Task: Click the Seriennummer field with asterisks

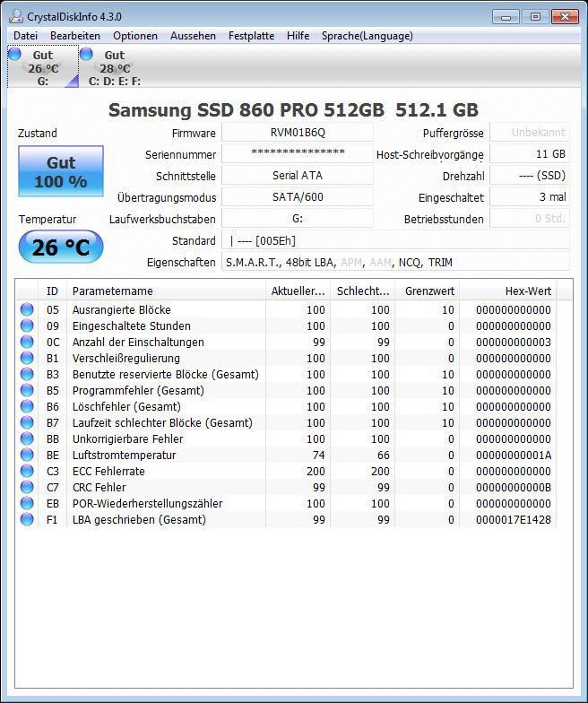Action: pos(298,154)
